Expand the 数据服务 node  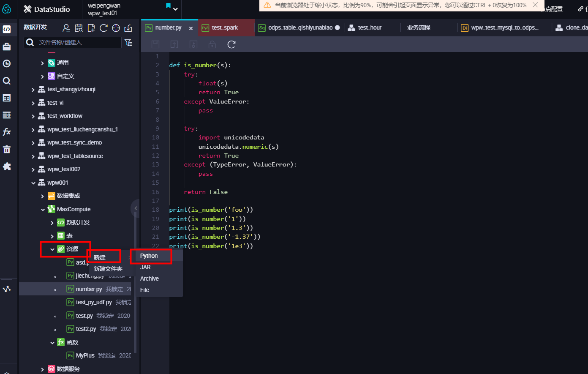[x=42, y=369]
